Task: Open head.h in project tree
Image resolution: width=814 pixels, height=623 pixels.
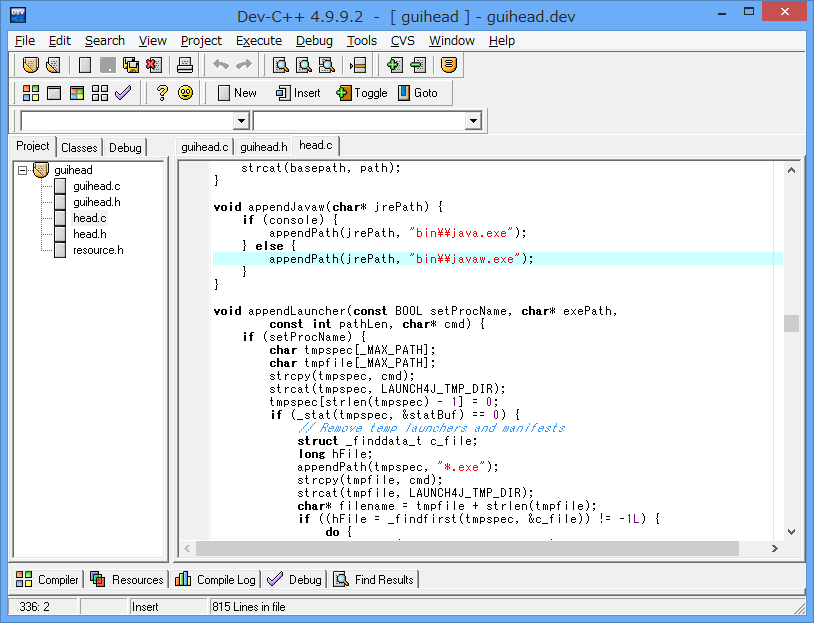Action: click(x=90, y=234)
